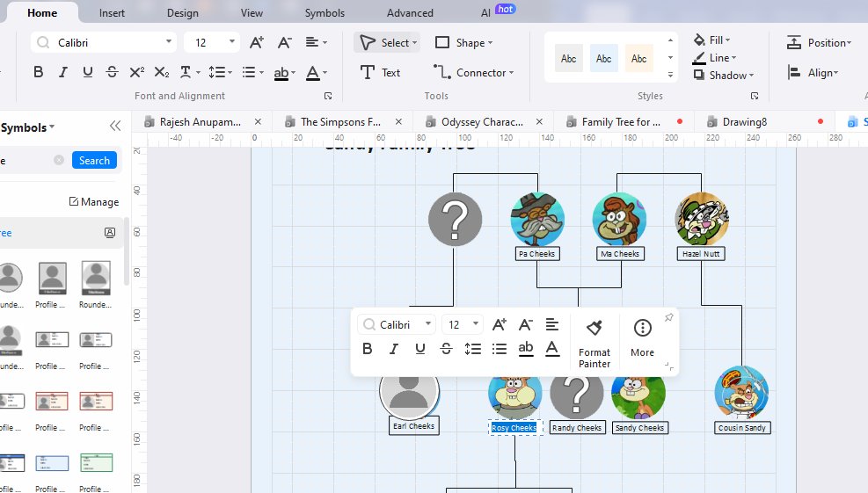Apply Superscript formatting in ribbon

[136, 72]
